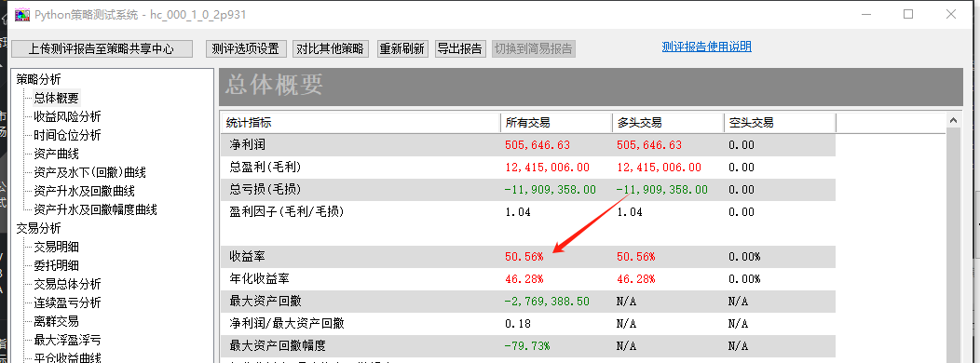The height and width of the screenshot is (363, 980).
Task: Click the -2,769,388.50 drawdown value
Action: click(x=546, y=302)
